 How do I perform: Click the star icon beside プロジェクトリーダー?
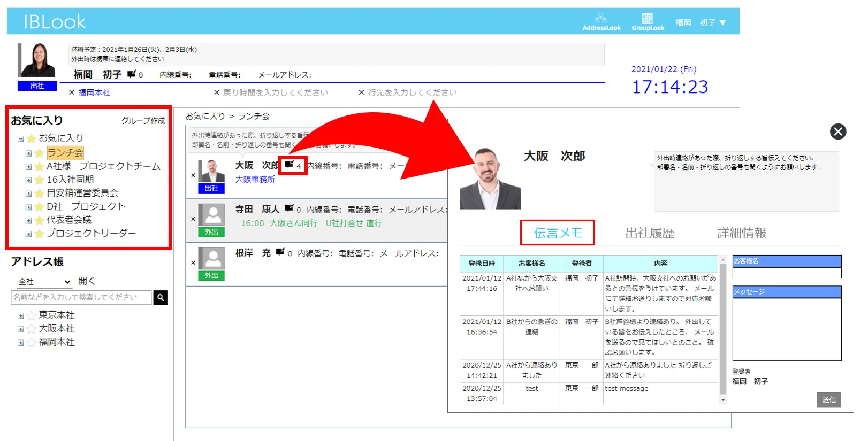pos(39,234)
